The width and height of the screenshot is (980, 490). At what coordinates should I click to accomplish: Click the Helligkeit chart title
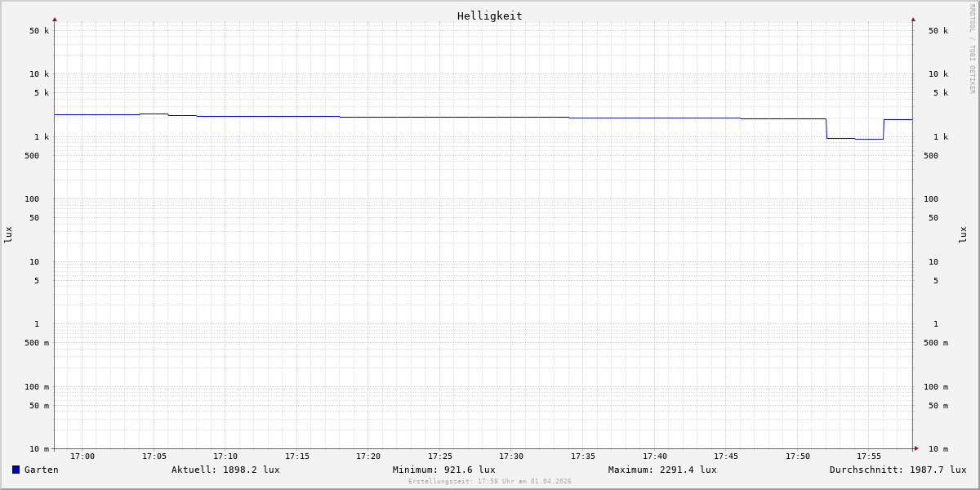(x=489, y=16)
